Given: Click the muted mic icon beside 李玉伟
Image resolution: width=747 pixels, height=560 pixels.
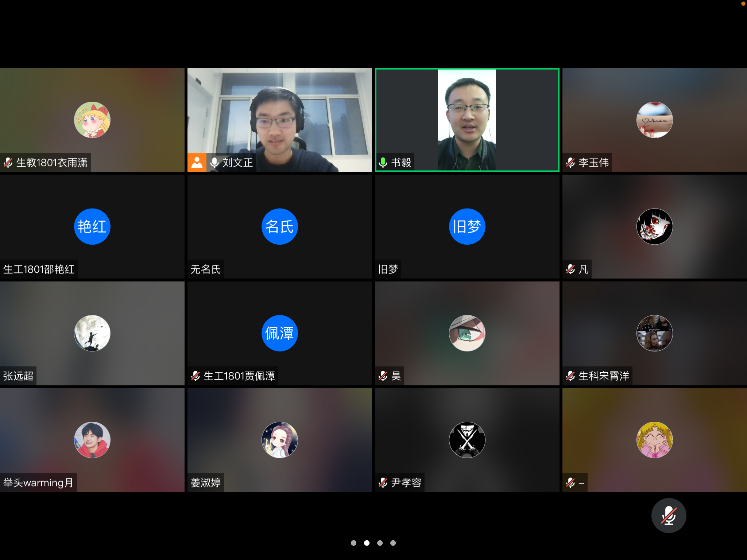Looking at the screenshot, I should [570, 163].
